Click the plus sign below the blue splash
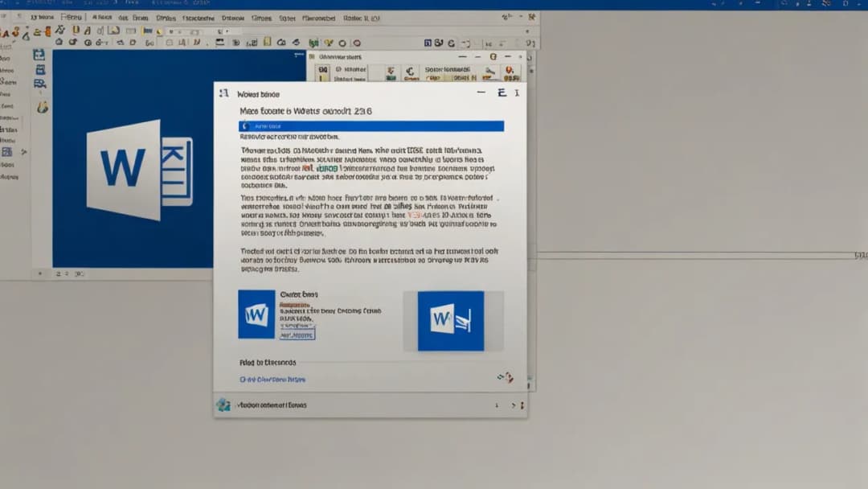This screenshot has width=868, height=489. (x=42, y=274)
